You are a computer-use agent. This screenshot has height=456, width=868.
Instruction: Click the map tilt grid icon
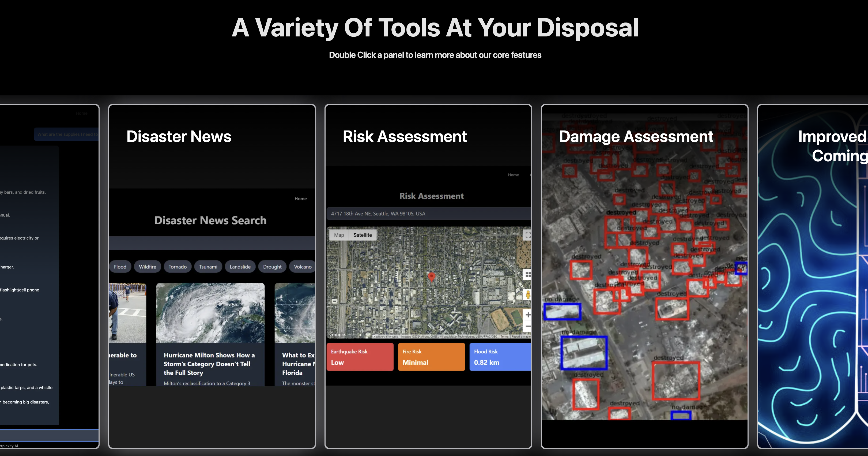tap(528, 275)
